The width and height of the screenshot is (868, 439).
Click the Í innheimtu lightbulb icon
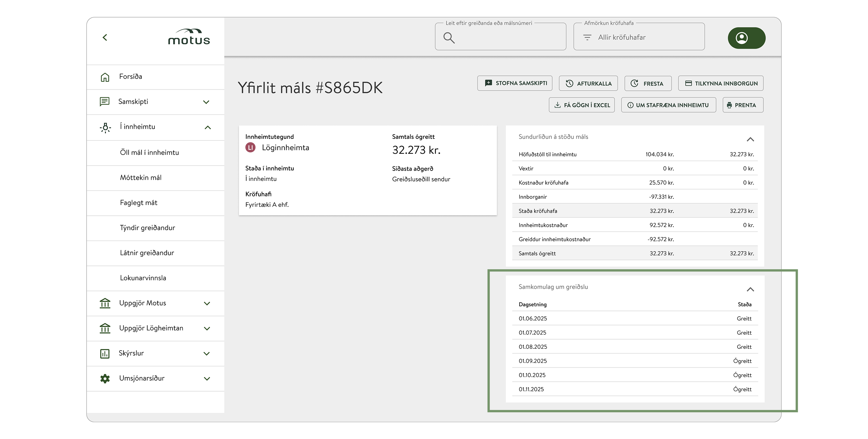(x=104, y=127)
